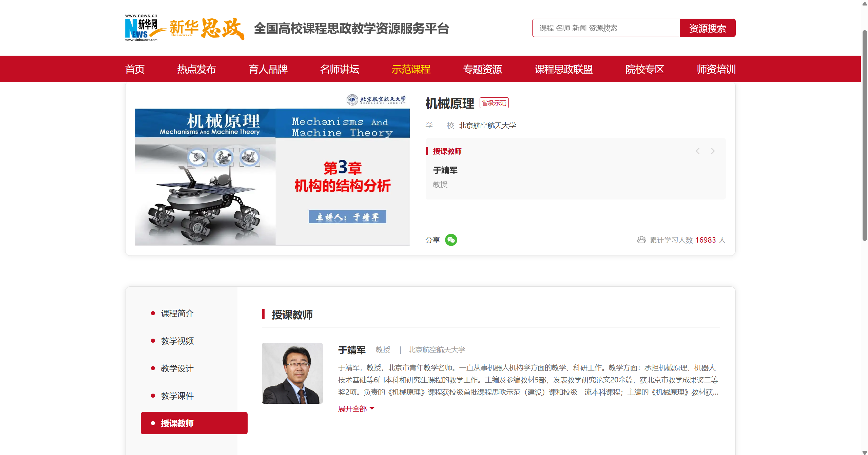The height and width of the screenshot is (455, 868).
Task: Click the page vertical scrollbar
Action: click(x=865, y=136)
